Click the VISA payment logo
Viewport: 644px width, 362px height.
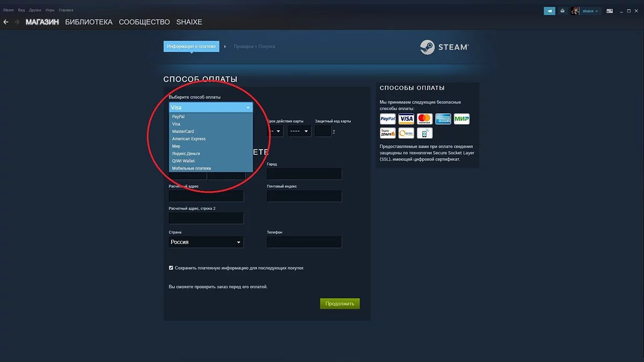coord(406,119)
